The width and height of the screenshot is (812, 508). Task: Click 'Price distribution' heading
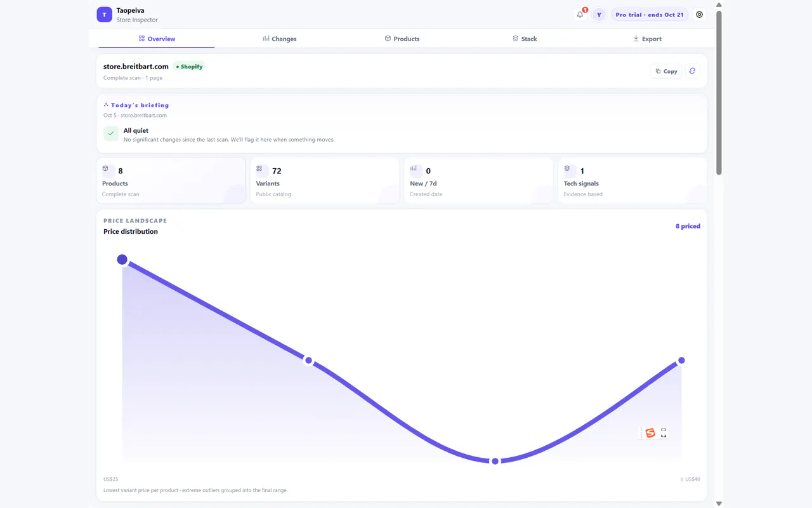[131, 231]
